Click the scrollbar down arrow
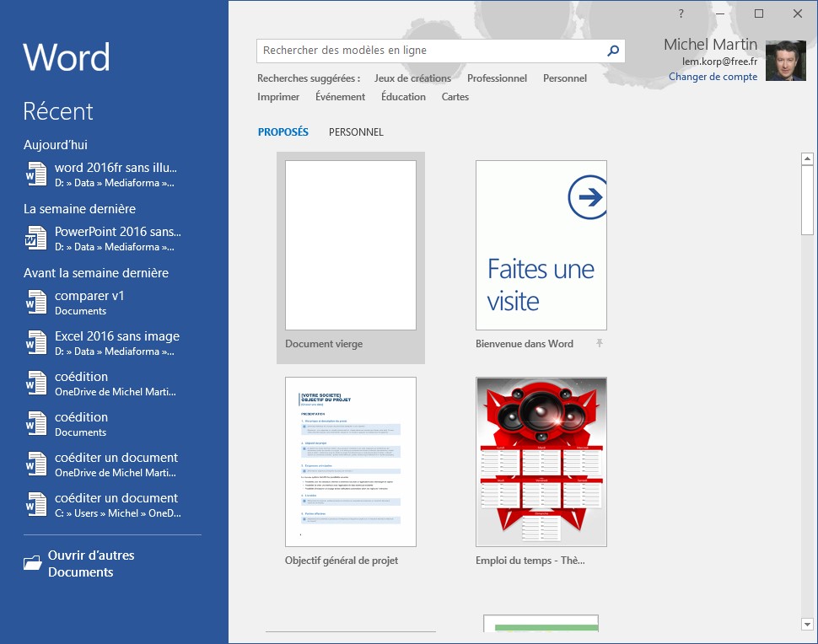This screenshot has height=644, width=818. [x=807, y=624]
